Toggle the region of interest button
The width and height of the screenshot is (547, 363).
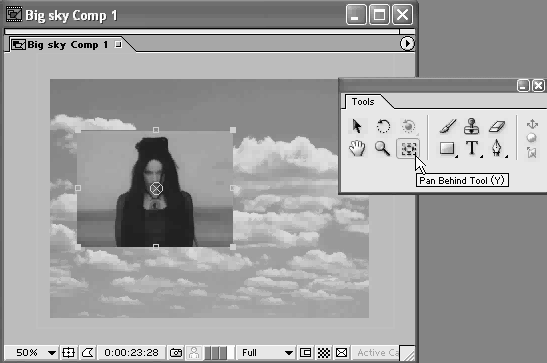(x=306, y=353)
